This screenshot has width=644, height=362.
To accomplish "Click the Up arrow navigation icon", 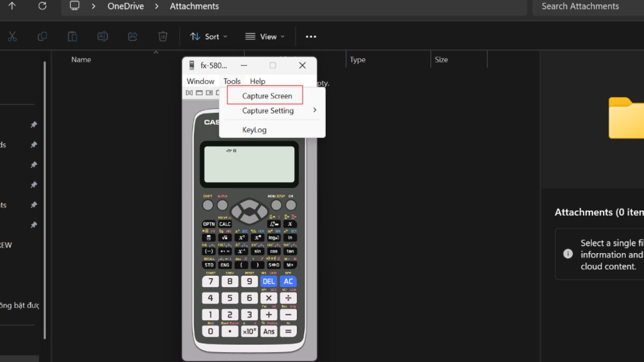I will coord(12,6).
